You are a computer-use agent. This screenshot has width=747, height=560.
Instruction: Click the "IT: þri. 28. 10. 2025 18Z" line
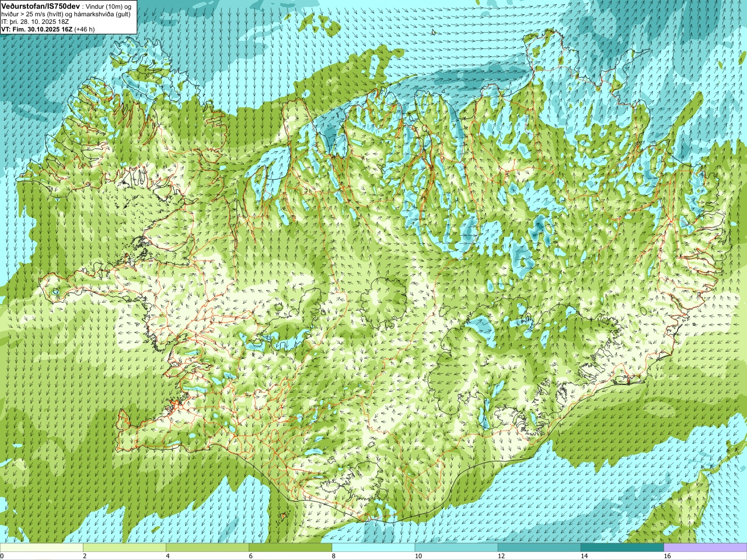tap(35, 22)
